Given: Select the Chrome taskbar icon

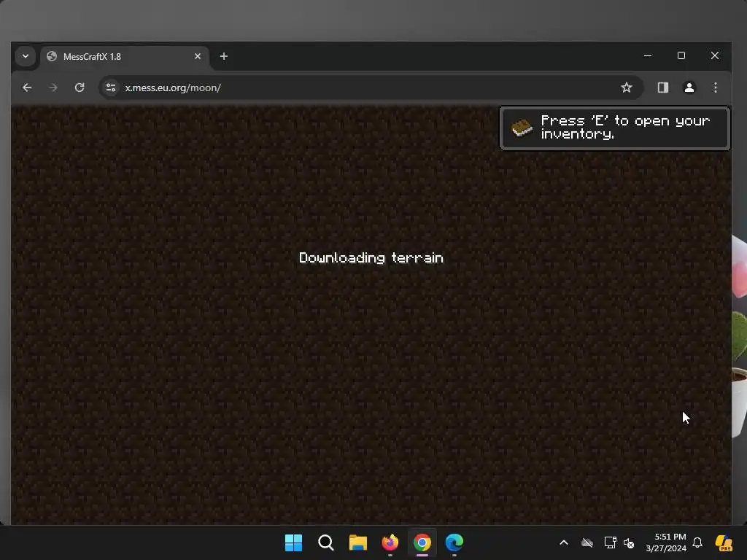Looking at the screenshot, I should 422,542.
